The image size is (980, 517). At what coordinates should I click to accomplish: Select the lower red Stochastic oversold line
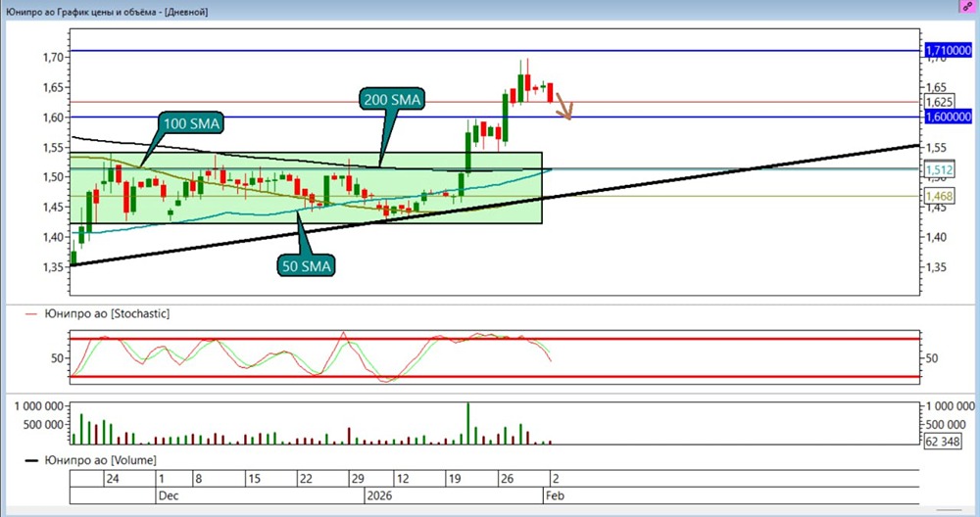[494, 377]
